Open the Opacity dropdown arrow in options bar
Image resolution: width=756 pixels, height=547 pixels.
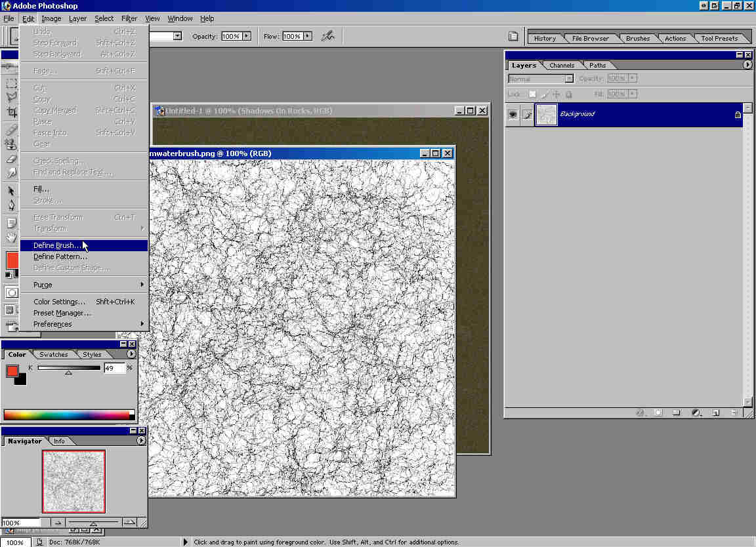[x=247, y=36]
